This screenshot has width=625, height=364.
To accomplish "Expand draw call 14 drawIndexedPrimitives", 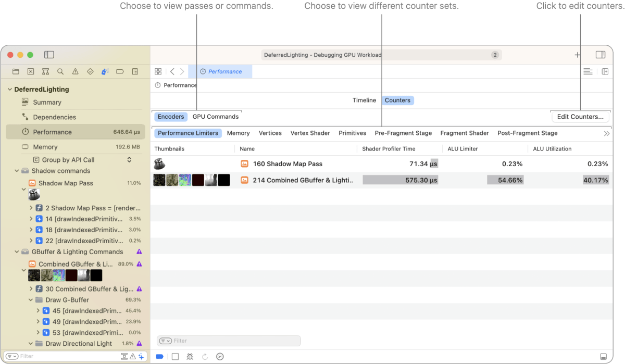I will pos(31,219).
